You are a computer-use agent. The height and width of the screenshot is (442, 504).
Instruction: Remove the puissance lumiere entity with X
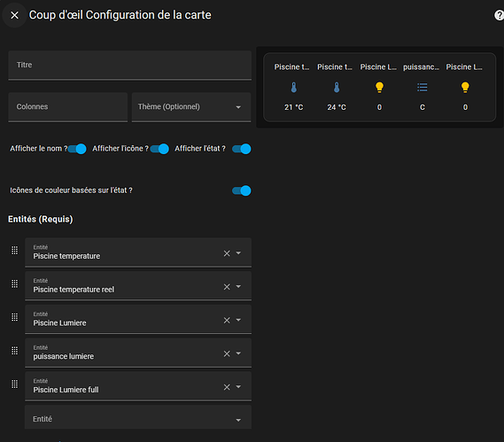pyautogui.click(x=227, y=353)
